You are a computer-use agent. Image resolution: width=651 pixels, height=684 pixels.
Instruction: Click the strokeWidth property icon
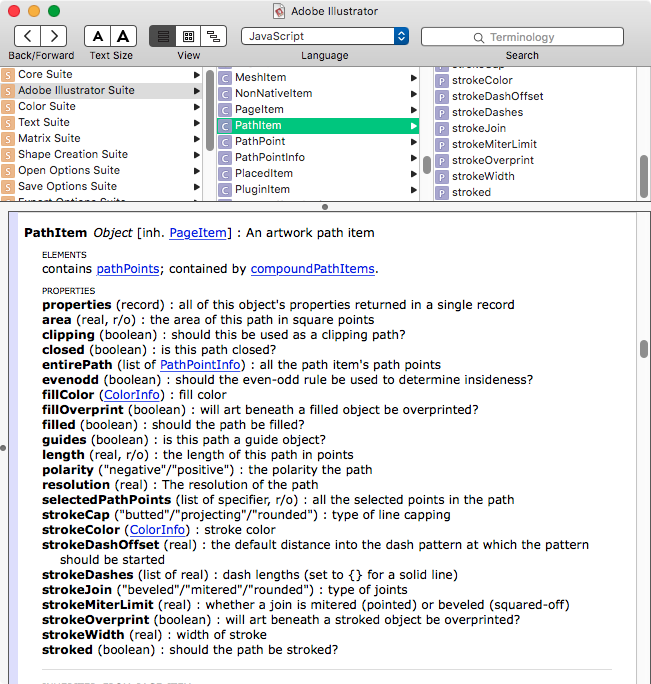[442, 177]
